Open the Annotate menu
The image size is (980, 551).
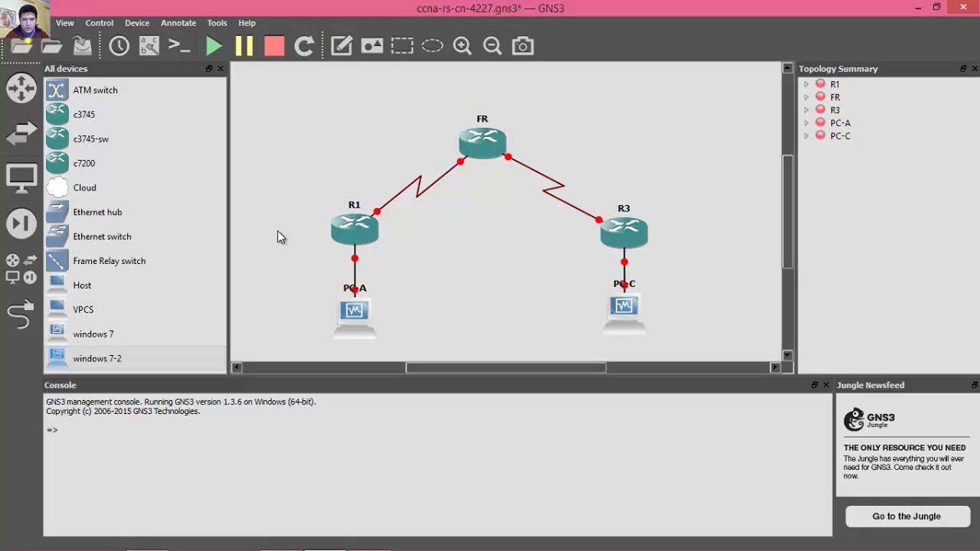pos(178,23)
